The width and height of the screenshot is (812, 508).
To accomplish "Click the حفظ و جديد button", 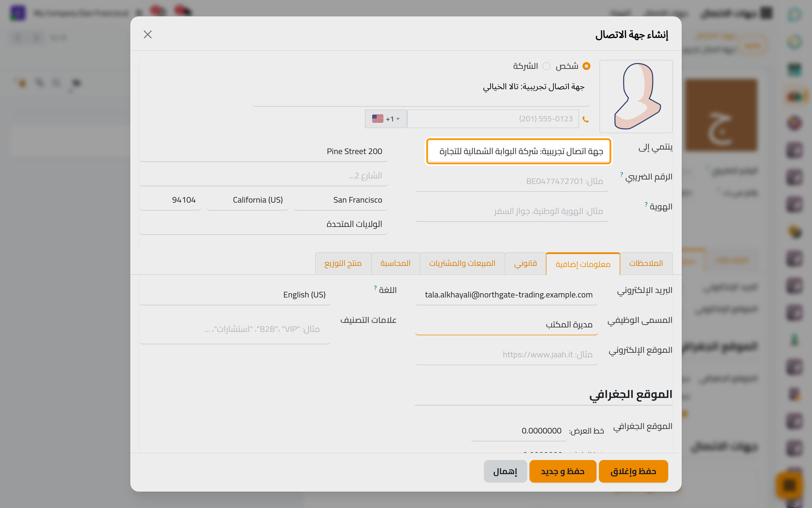I will tap(562, 471).
